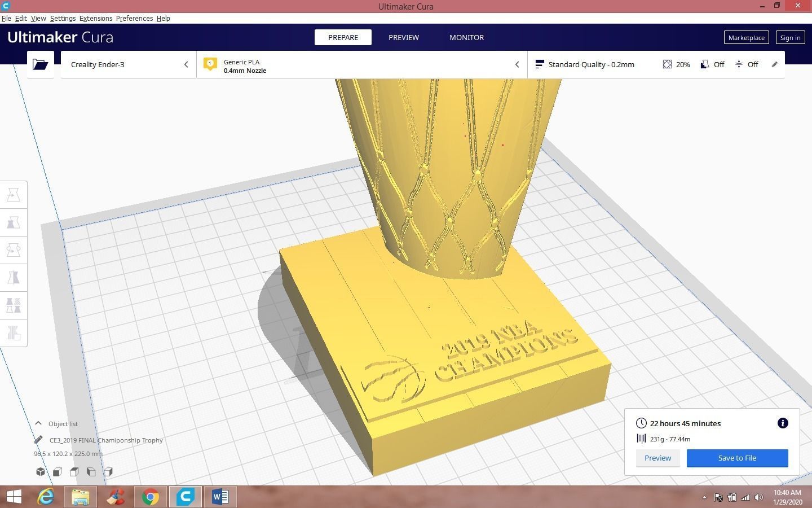Click Save to File button

tap(737, 458)
